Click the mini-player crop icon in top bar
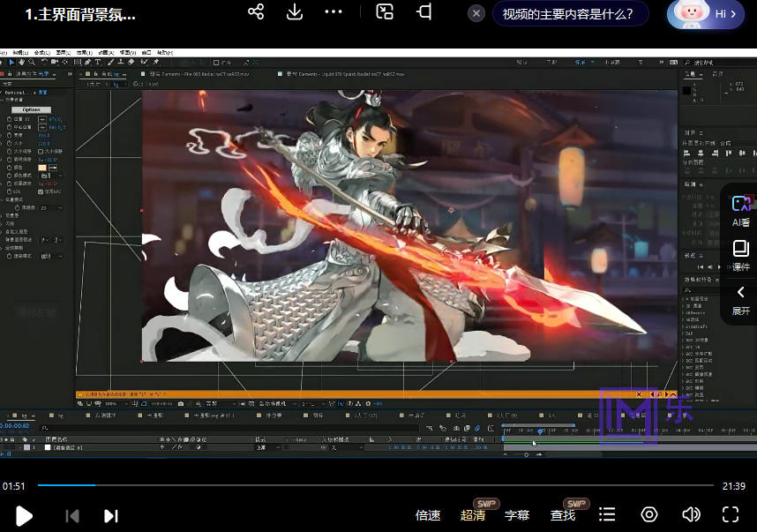Screen dimensions: 757x532 click(425, 12)
